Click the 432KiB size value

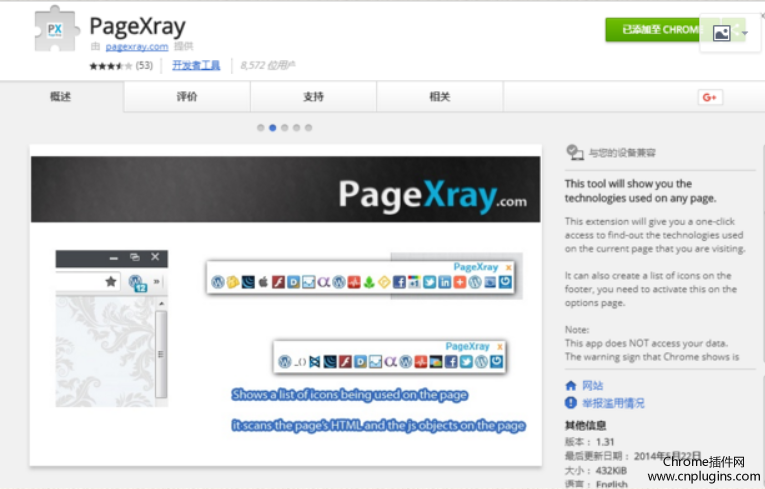pyautogui.click(x=611, y=470)
